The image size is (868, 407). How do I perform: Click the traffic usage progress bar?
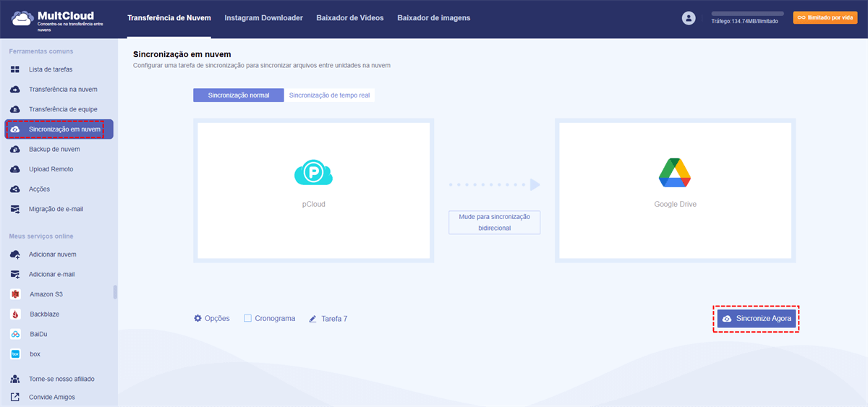[747, 13]
